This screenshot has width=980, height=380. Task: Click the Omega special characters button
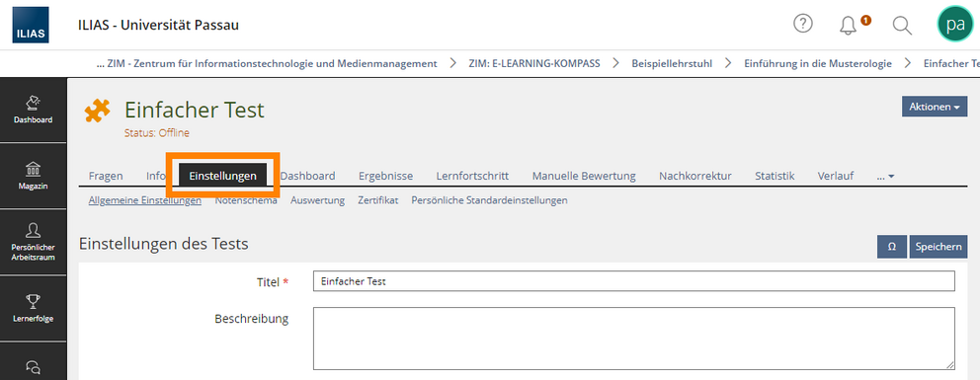tap(892, 247)
